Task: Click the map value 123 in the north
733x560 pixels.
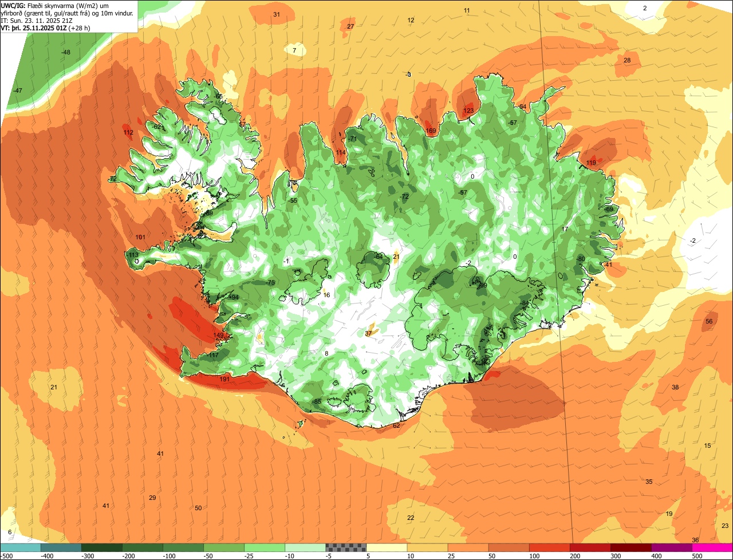Action: (468, 111)
